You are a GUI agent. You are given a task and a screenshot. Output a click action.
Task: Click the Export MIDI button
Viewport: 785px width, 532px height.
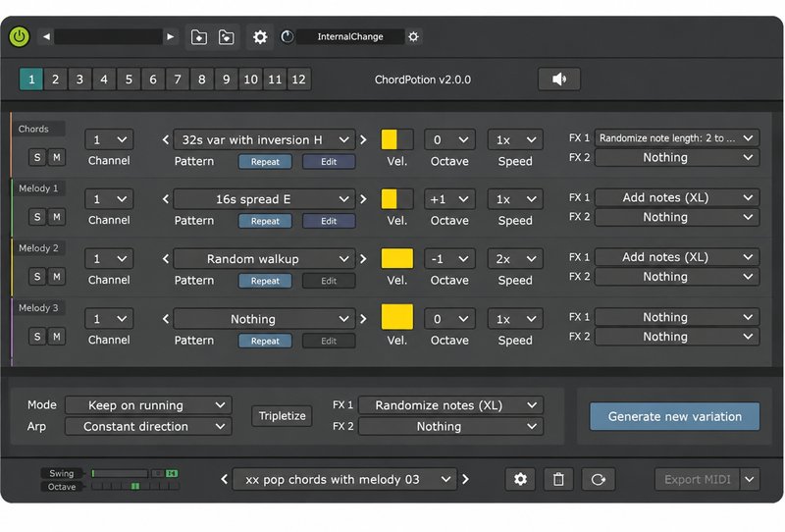pyautogui.click(x=697, y=479)
